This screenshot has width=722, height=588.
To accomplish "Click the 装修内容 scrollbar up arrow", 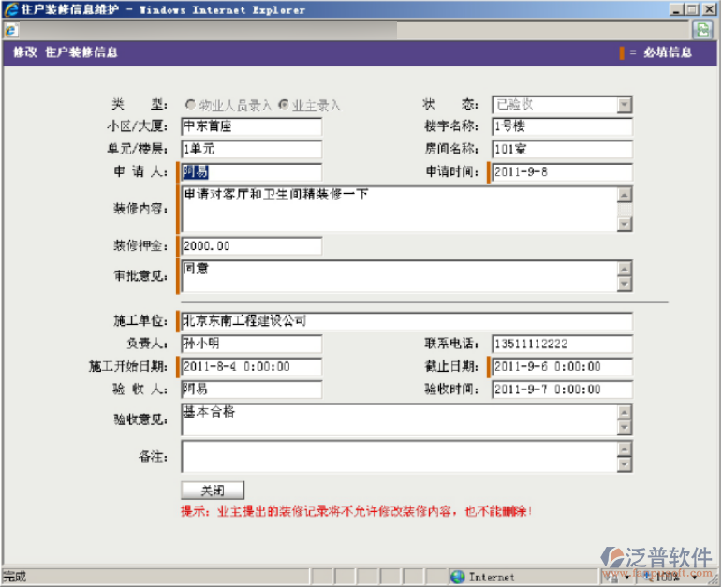I will 624,195.
